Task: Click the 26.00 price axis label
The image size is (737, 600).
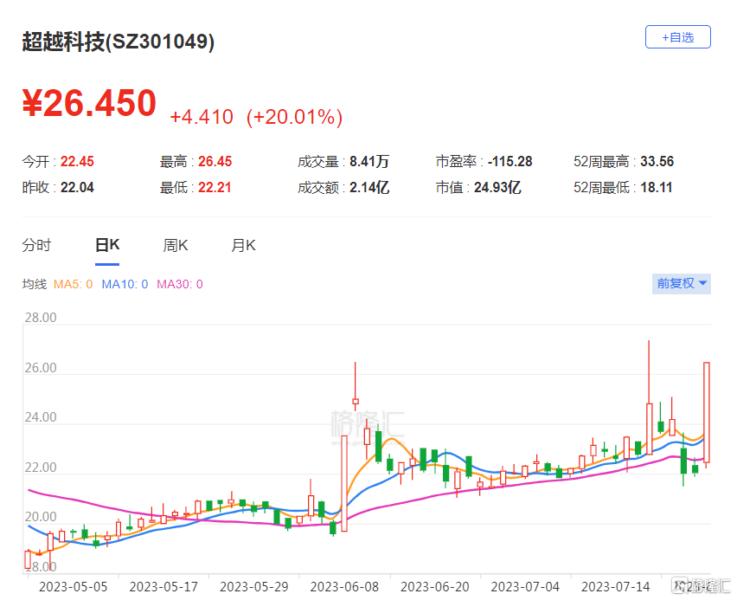Action: [40, 368]
